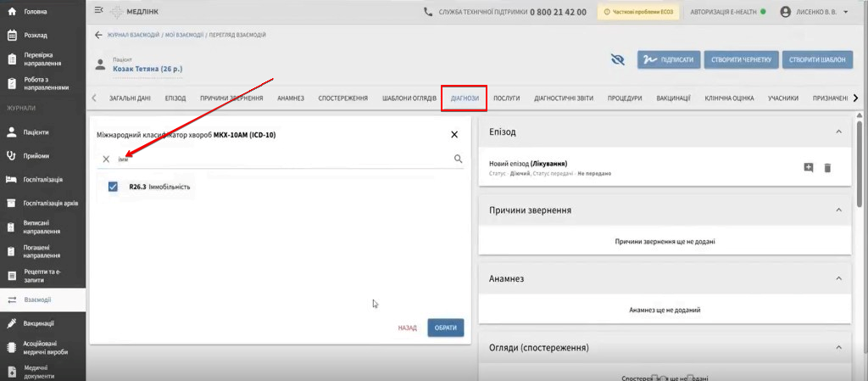The height and width of the screenshot is (381, 868).
Task: Open Госпіталізація bed section
Action: point(42,179)
